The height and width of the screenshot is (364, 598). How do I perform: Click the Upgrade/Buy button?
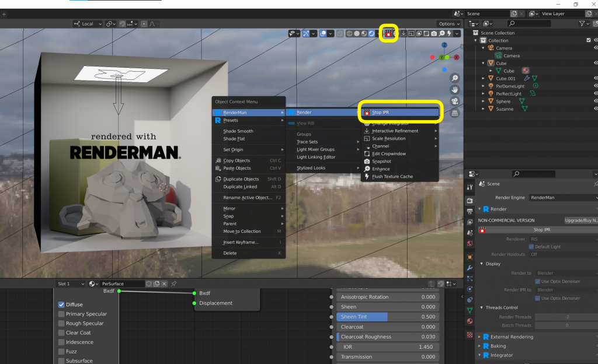tap(581, 220)
